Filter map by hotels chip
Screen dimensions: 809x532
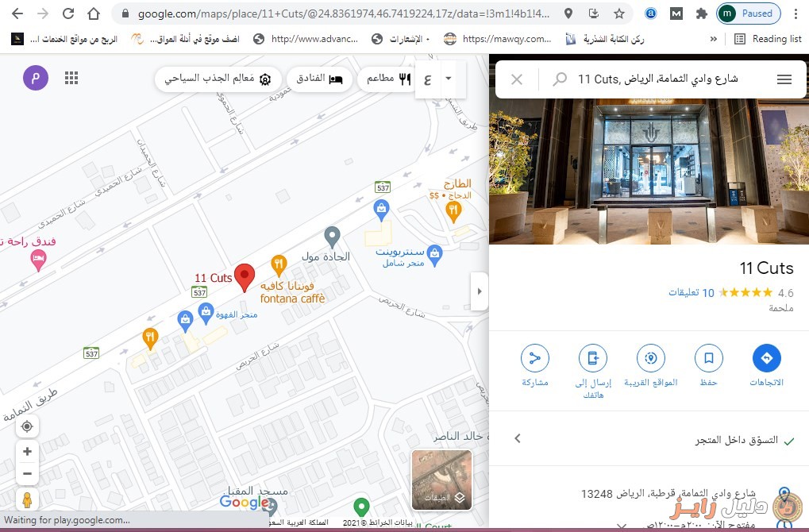(x=319, y=79)
